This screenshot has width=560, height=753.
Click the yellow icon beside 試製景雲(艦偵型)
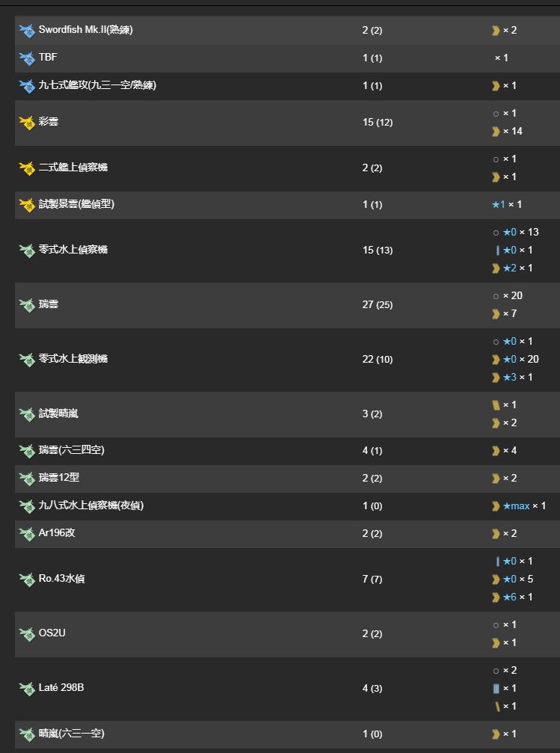click(27, 205)
